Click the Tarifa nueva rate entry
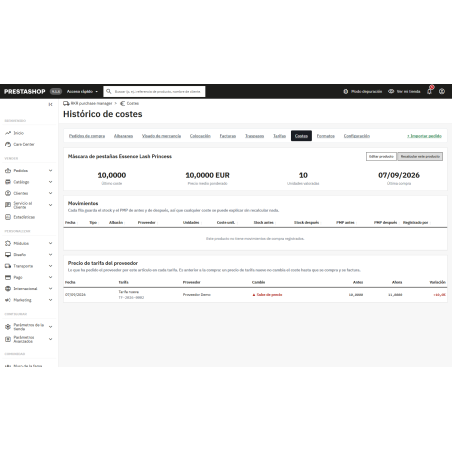 (129, 292)
